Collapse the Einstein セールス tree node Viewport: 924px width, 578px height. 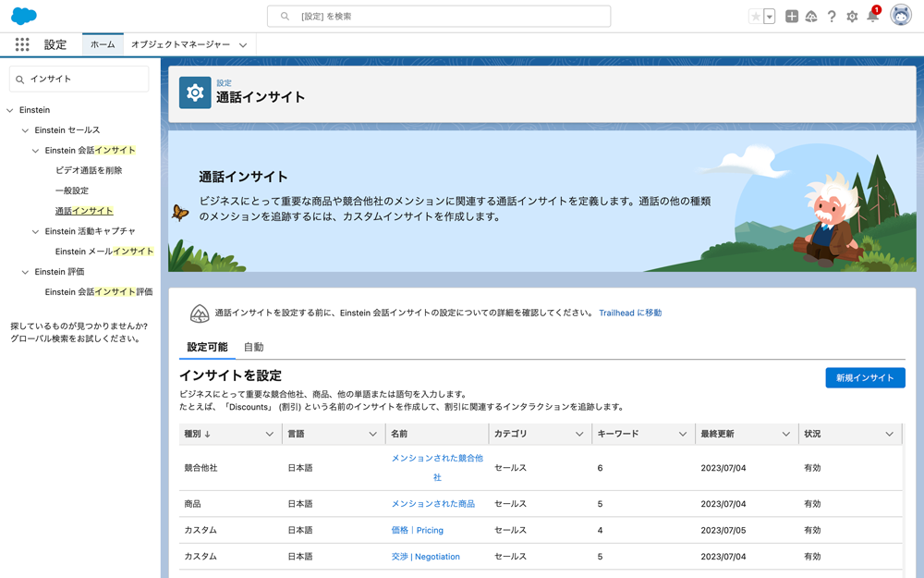click(x=26, y=130)
